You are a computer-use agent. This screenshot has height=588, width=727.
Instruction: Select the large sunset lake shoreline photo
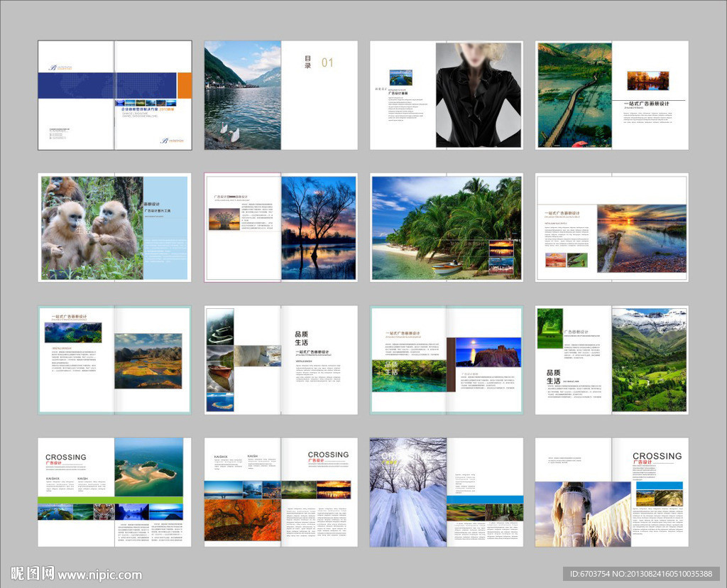tap(642, 239)
